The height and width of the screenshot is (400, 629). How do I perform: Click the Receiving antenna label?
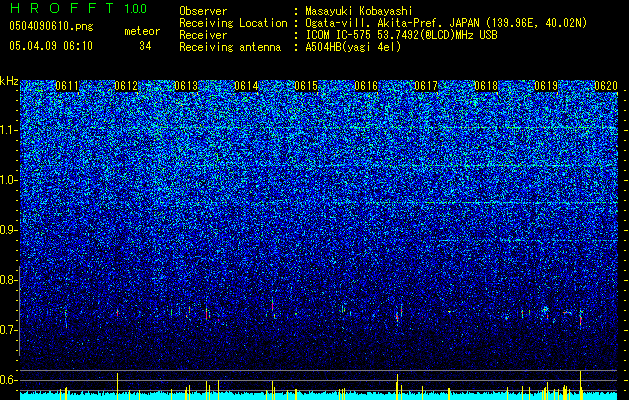230,47
